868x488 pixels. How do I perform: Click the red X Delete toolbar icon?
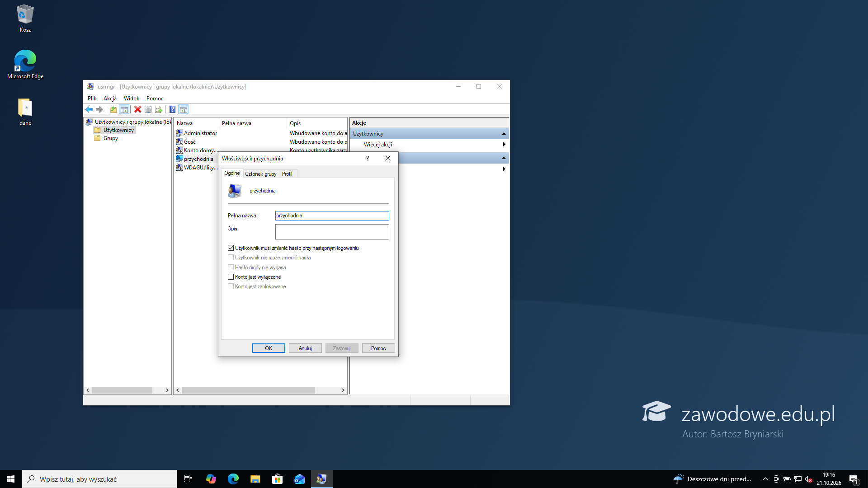138,109
